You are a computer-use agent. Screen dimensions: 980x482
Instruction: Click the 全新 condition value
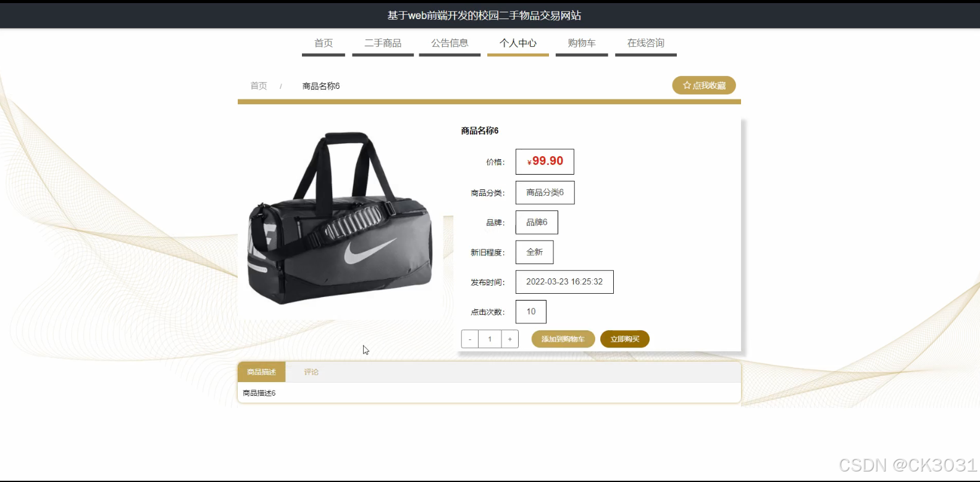click(x=534, y=252)
